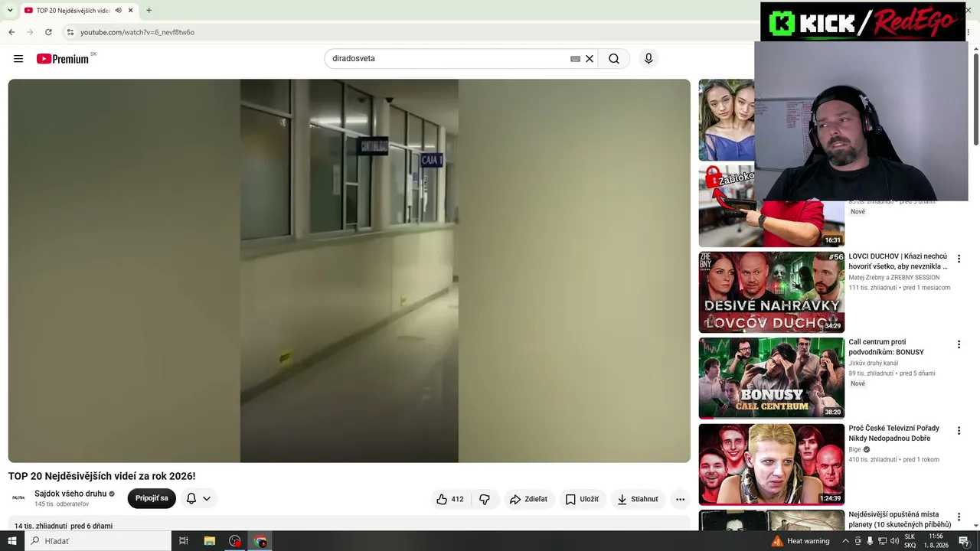
Task: Visit Jirkův druhý kanál channel
Action: [x=873, y=364]
